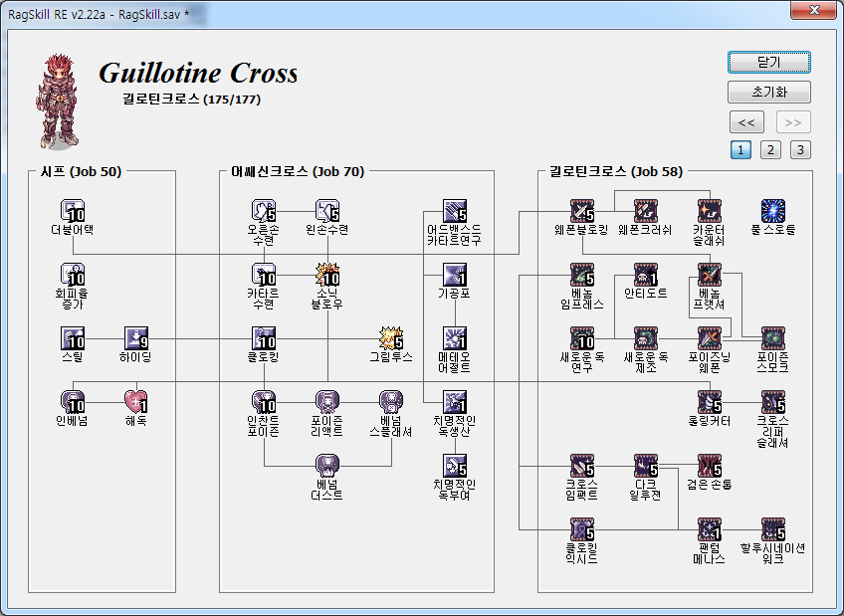Select the 웨폰크러쉬 skill icon
The width and height of the screenshot is (844, 616).
click(646, 211)
